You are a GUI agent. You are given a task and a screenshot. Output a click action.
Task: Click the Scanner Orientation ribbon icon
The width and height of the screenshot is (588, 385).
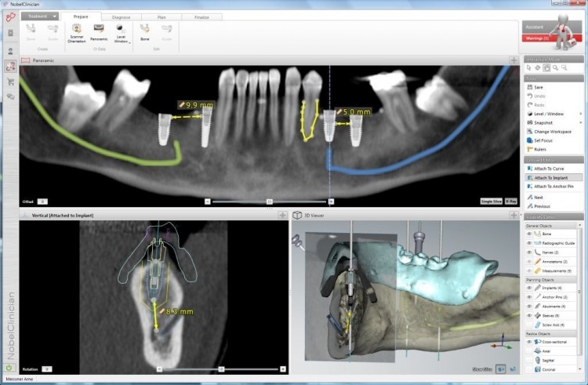(77, 33)
